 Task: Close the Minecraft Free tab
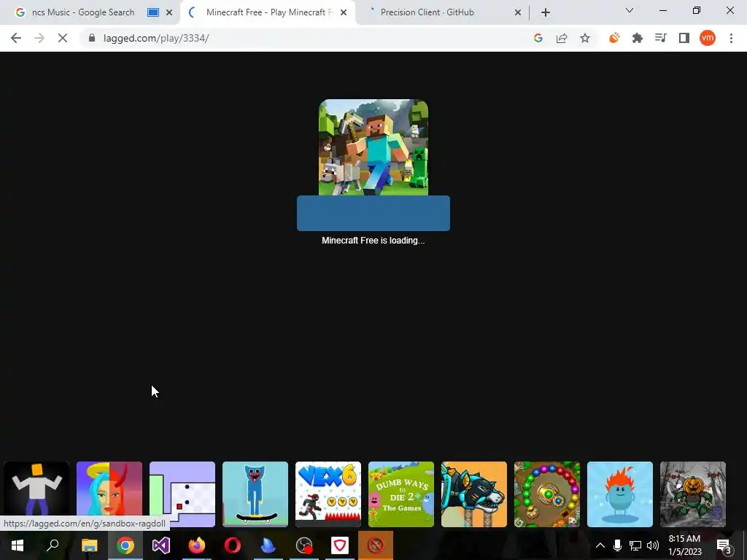[x=344, y=12]
